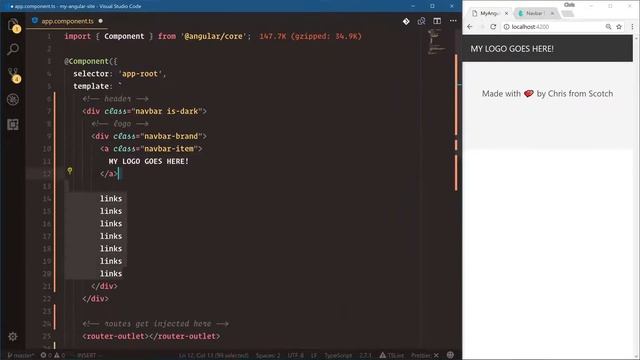The width and height of the screenshot is (640, 360).
Task: Open the editor More Actions menu
Action: (453, 20)
